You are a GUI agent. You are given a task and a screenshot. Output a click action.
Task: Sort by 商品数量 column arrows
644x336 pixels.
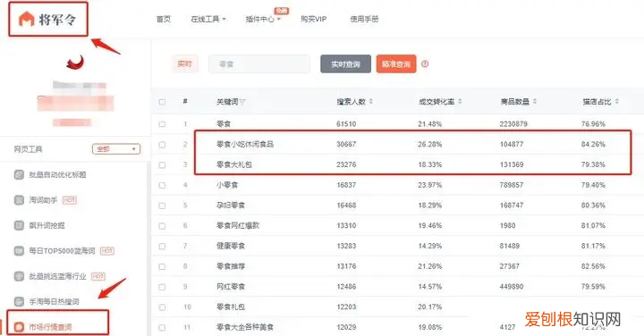coord(535,101)
